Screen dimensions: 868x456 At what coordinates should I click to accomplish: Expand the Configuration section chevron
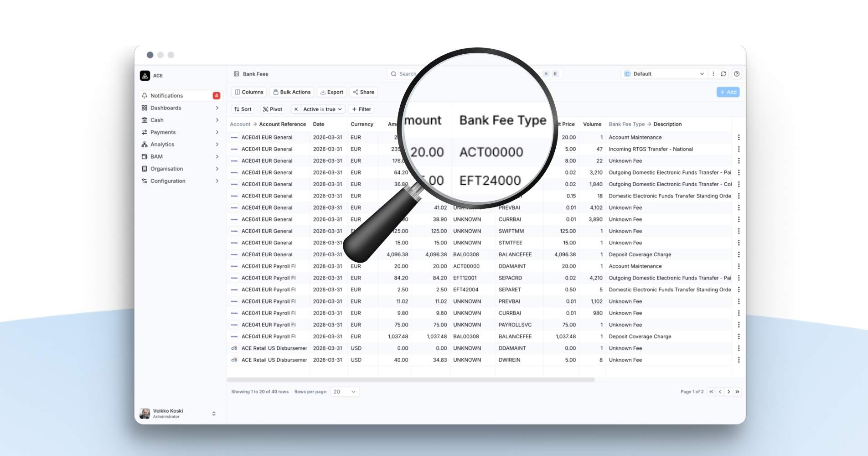point(217,181)
